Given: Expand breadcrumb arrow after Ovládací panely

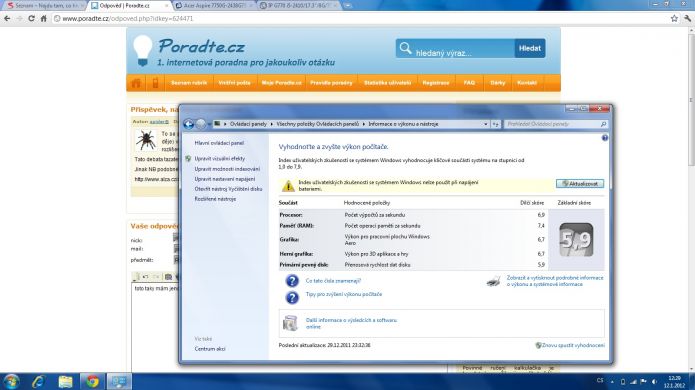Looking at the screenshot, I should tap(272, 124).
